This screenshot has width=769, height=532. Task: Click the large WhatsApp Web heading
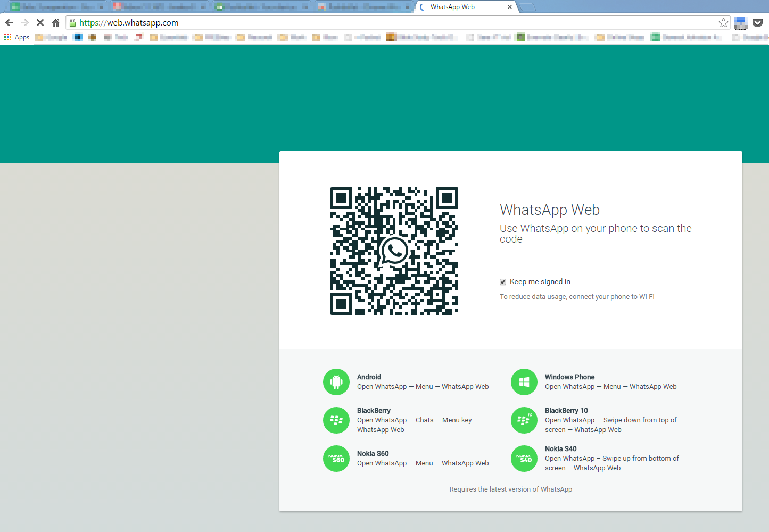click(x=550, y=210)
